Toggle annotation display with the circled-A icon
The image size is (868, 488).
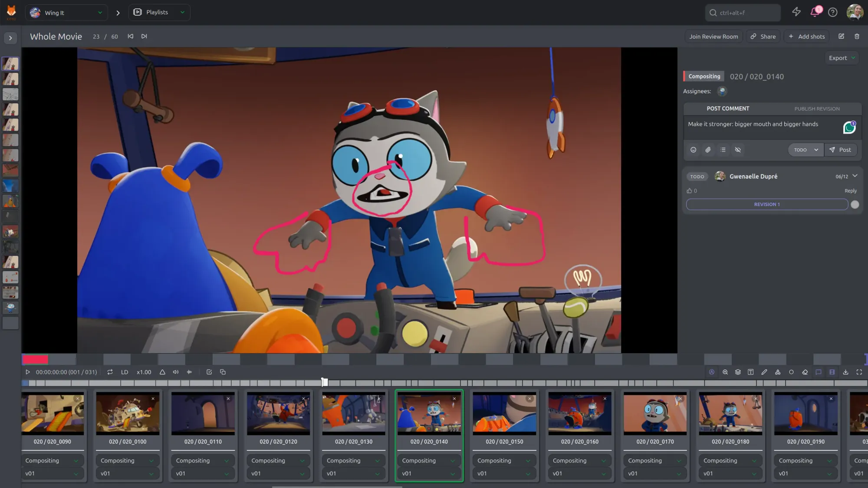(x=711, y=372)
